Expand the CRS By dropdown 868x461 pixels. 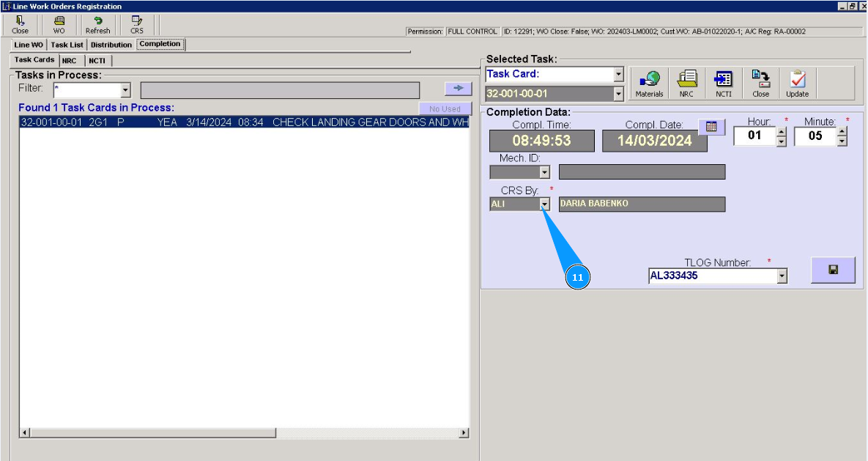coord(545,204)
